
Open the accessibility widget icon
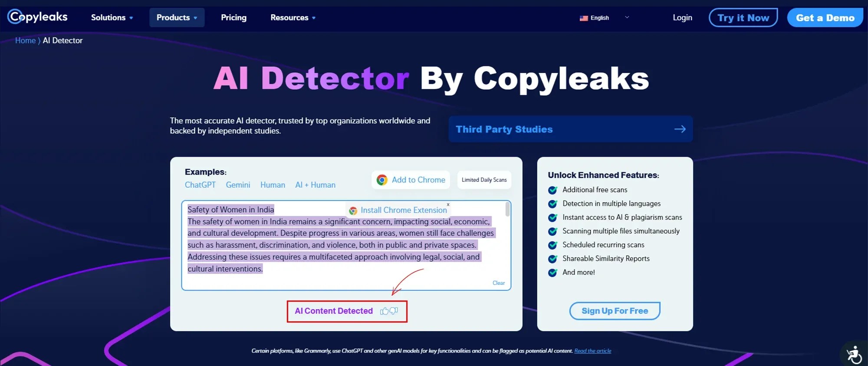pos(854,354)
